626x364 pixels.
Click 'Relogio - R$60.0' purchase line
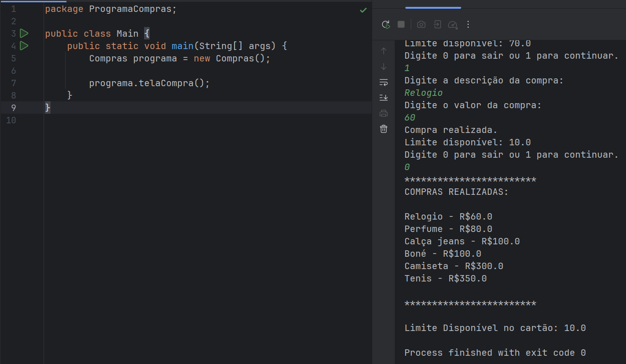pos(448,216)
